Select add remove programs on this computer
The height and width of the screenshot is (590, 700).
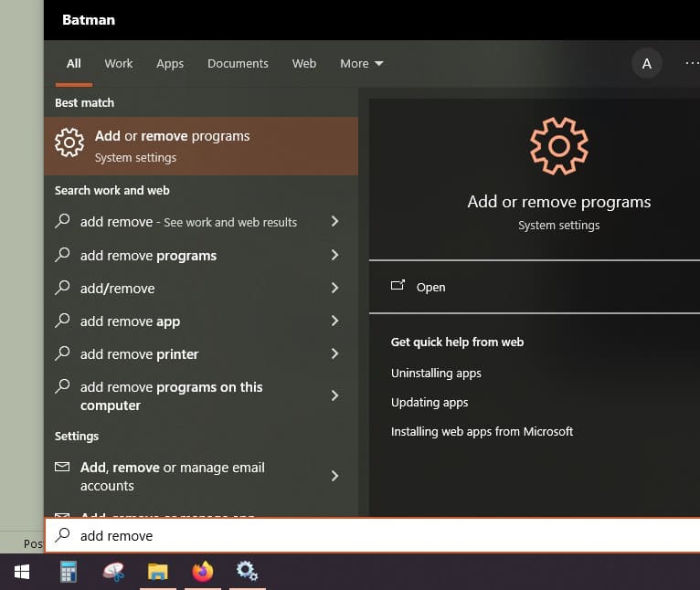pyautogui.click(x=201, y=395)
